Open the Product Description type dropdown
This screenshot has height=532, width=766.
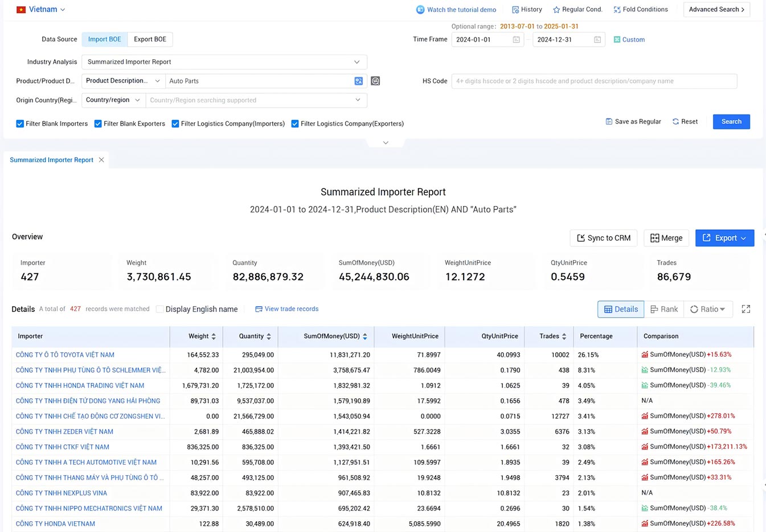point(123,81)
